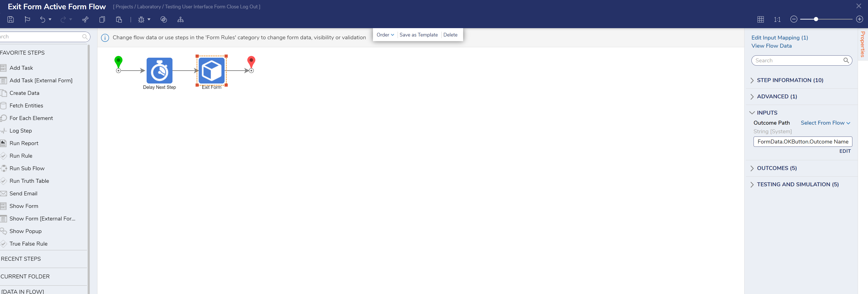
Task: Select From Flow for Outcome Path
Action: pyautogui.click(x=825, y=123)
